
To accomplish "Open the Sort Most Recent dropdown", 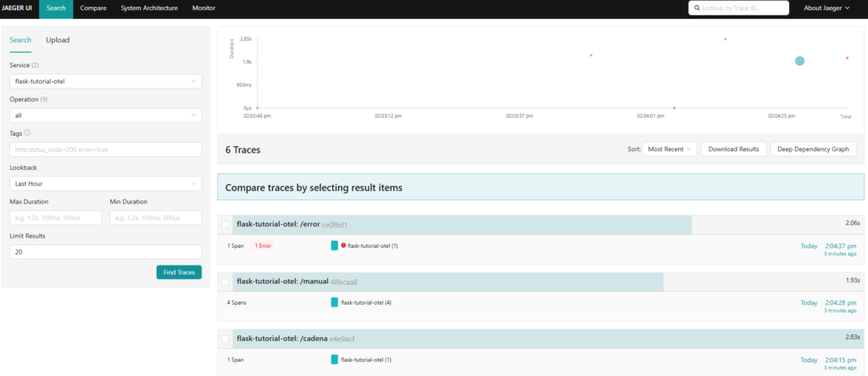I will pos(670,149).
